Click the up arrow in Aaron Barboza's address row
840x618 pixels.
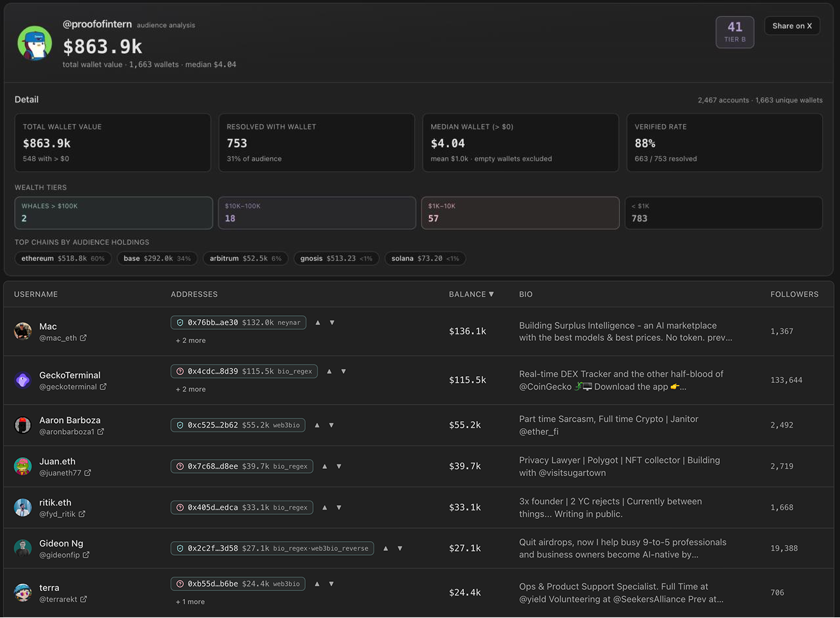(317, 425)
